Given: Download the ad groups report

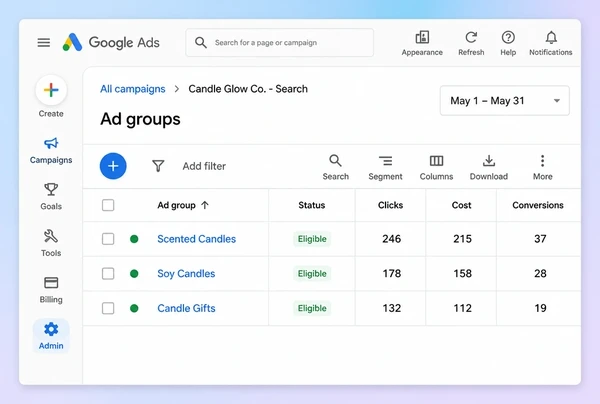Looking at the screenshot, I should point(489,167).
